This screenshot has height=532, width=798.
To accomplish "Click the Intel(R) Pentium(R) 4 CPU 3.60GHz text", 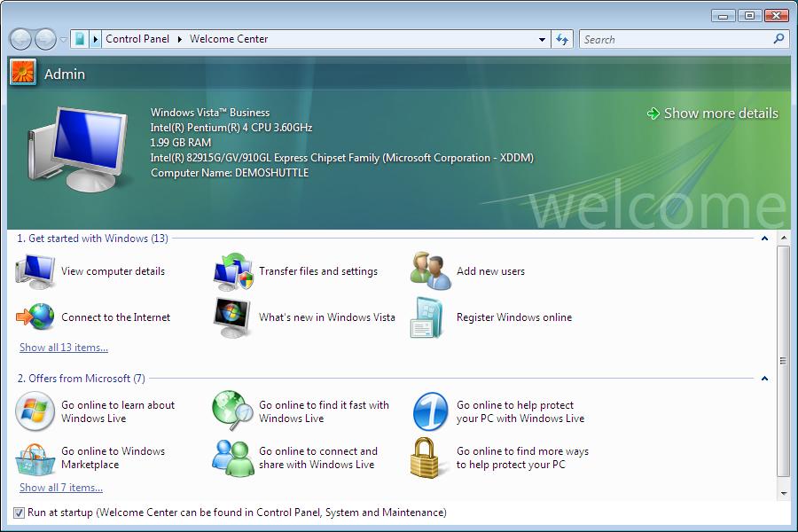I will tap(231, 128).
